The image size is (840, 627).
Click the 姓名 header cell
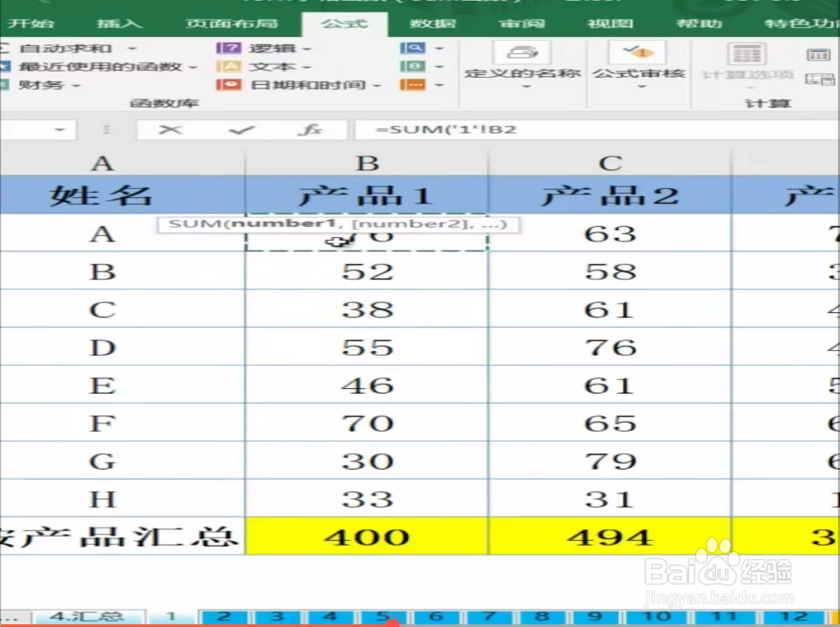[123, 195]
